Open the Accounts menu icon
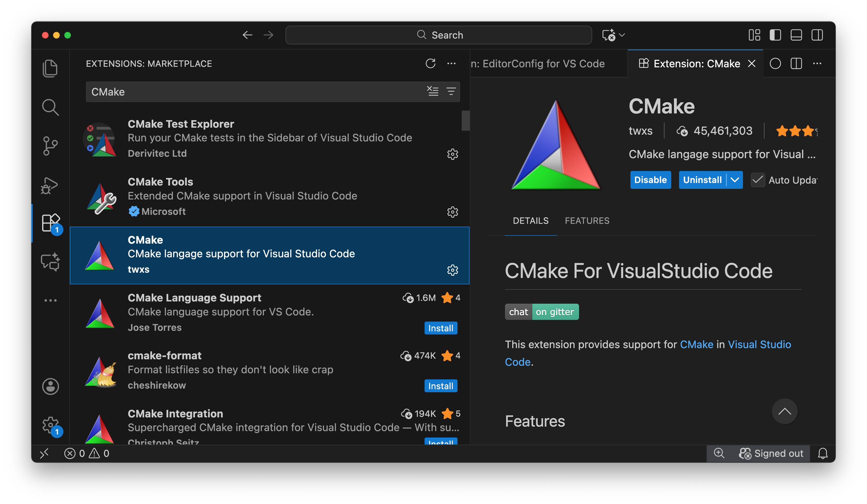This screenshot has width=867, height=504. 50,386
